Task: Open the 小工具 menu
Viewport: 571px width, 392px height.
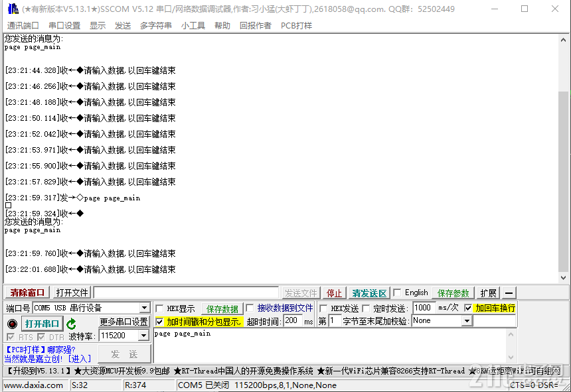Action: (x=193, y=25)
